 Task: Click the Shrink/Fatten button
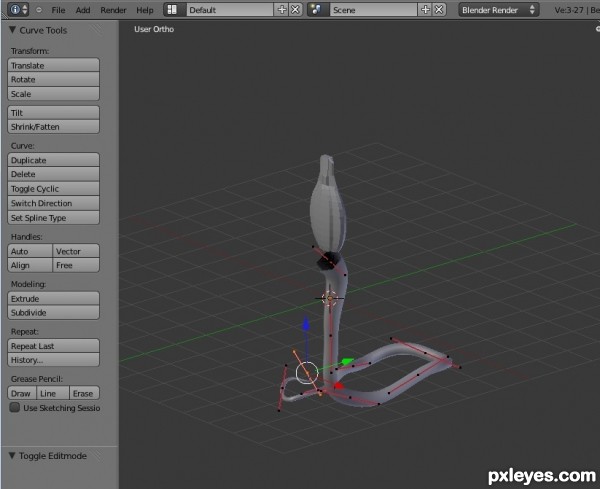(53, 127)
